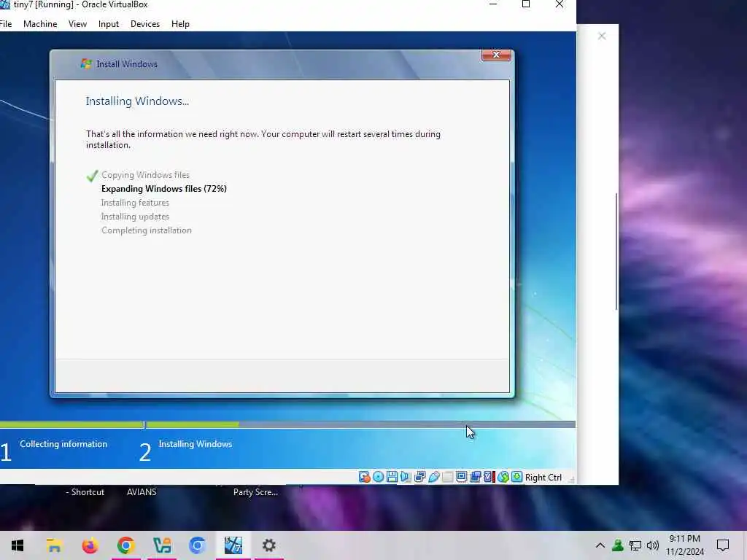The height and width of the screenshot is (560, 747).
Task: Open the Settings gear in taskbar
Action: coord(268,545)
